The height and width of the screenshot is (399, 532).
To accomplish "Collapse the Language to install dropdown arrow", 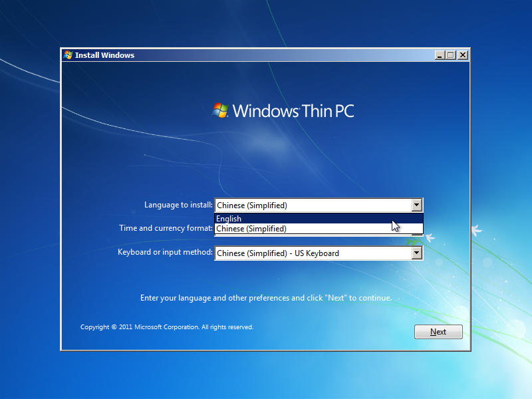I will pyautogui.click(x=416, y=205).
